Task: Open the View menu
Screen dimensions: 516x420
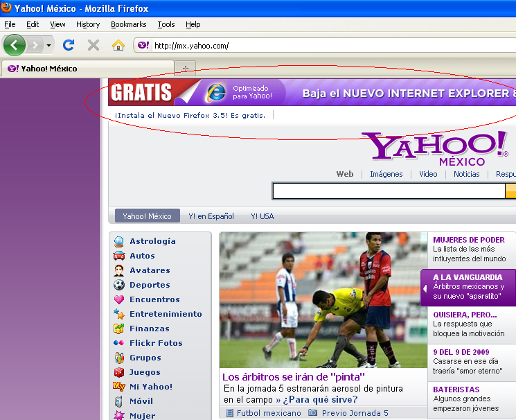Action: [57, 24]
